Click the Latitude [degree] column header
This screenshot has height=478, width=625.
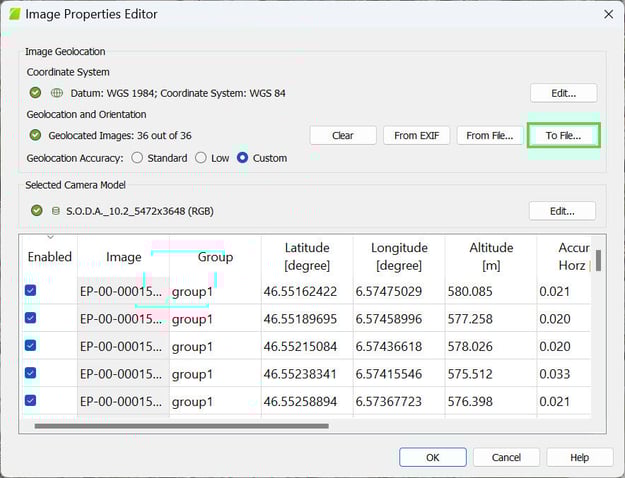[x=307, y=257]
